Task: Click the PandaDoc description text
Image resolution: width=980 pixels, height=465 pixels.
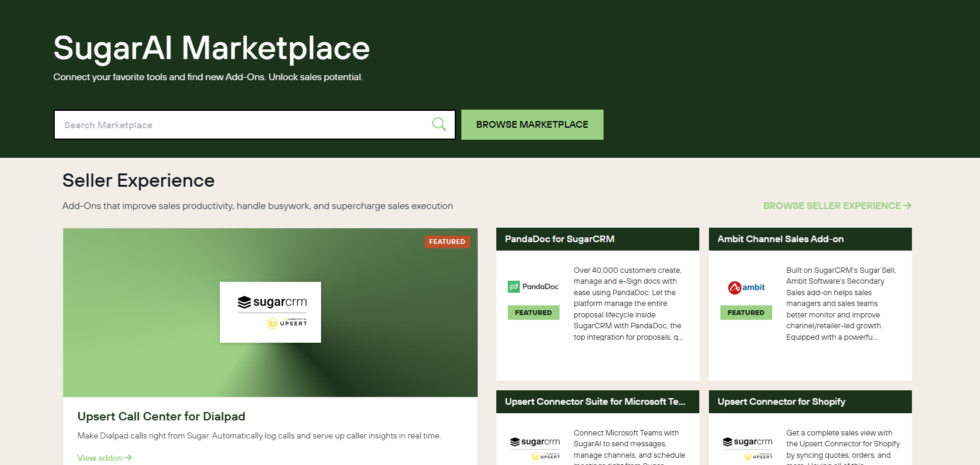Action: [x=628, y=304]
